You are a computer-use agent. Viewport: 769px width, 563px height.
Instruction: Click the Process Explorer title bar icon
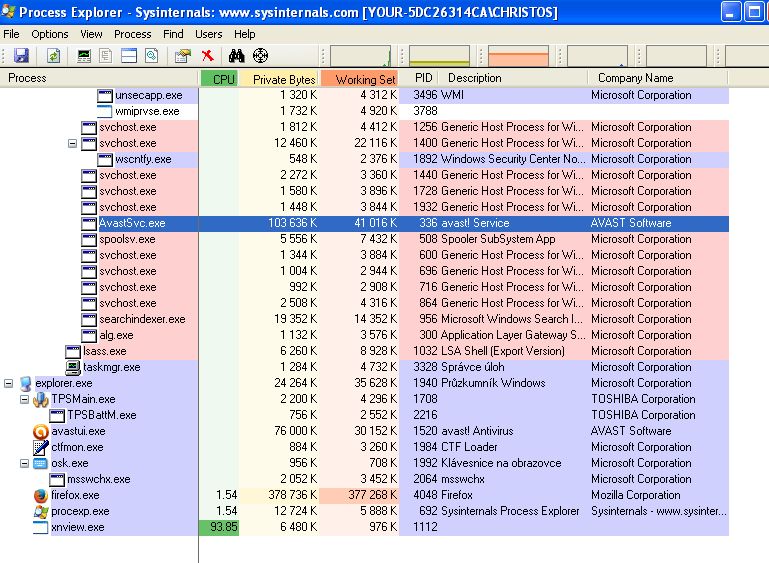pyautogui.click(x=8, y=11)
